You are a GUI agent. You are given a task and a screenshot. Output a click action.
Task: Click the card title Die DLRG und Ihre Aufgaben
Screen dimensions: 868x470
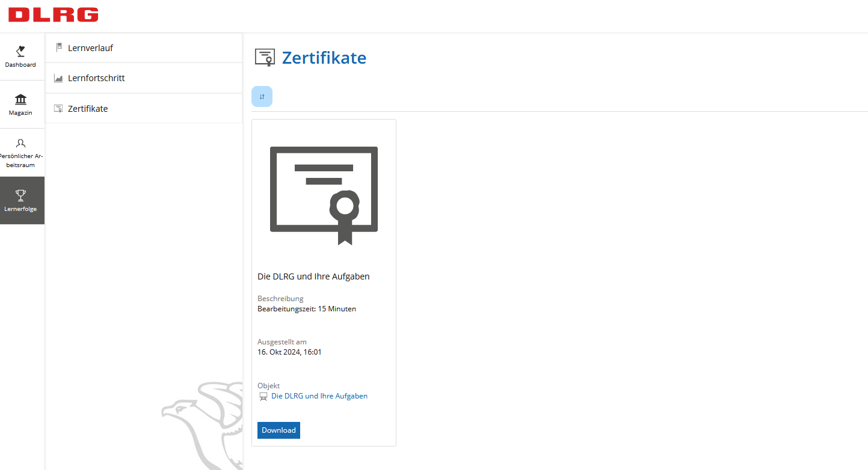[x=313, y=276]
